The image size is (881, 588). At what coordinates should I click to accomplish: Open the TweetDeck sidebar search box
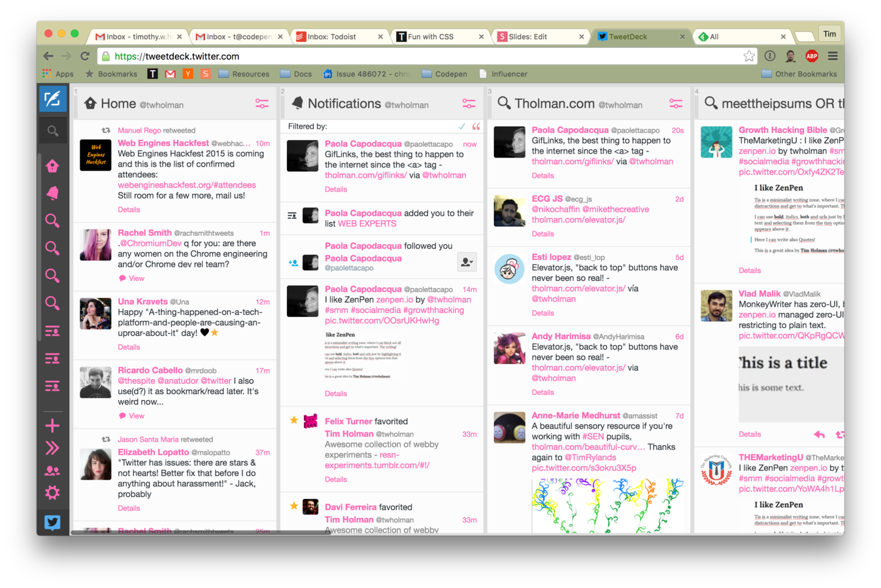tap(52, 131)
